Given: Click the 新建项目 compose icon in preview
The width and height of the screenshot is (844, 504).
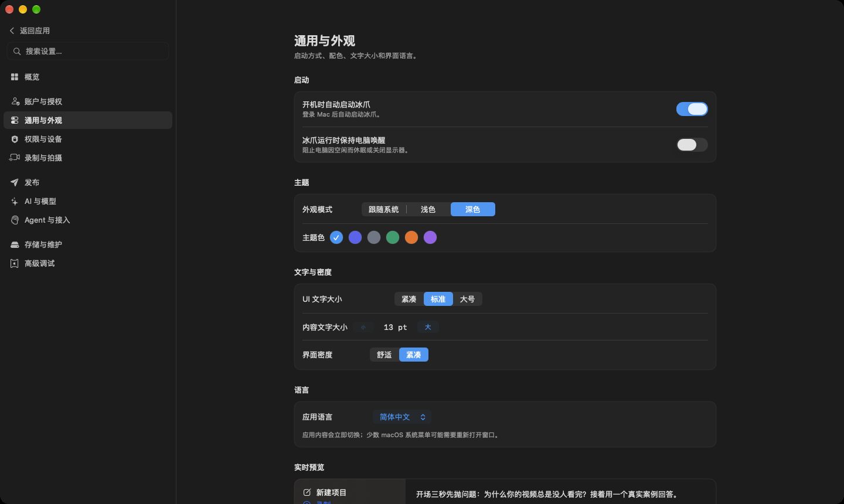Looking at the screenshot, I should click(x=307, y=492).
